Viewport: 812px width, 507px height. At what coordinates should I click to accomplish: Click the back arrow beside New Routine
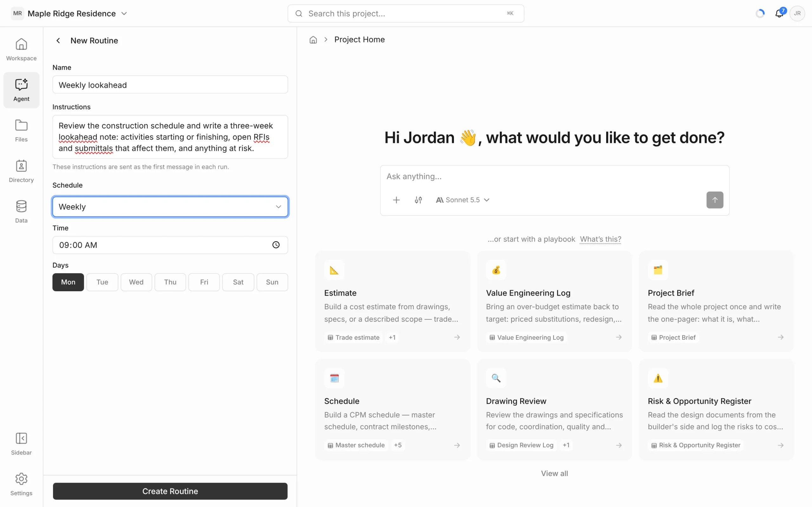pyautogui.click(x=58, y=41)
